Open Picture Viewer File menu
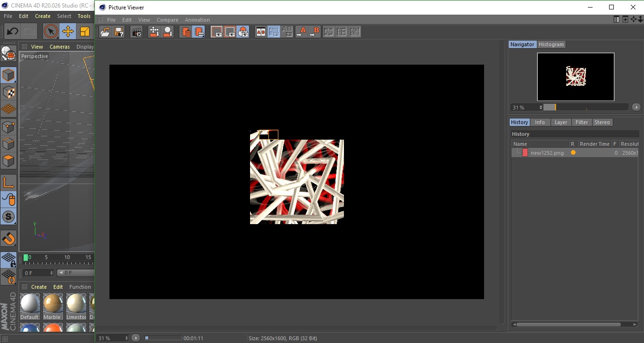644x343 pixels. tap(111, 20)
